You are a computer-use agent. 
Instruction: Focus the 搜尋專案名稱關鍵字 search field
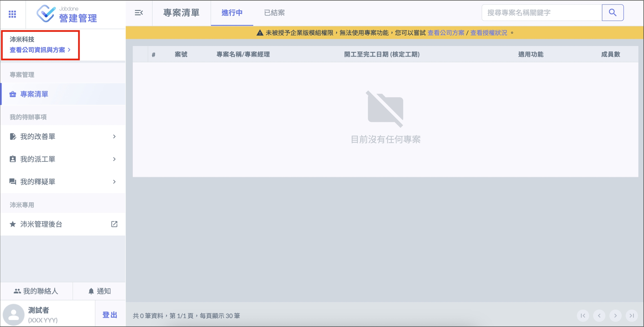(541, 13)
